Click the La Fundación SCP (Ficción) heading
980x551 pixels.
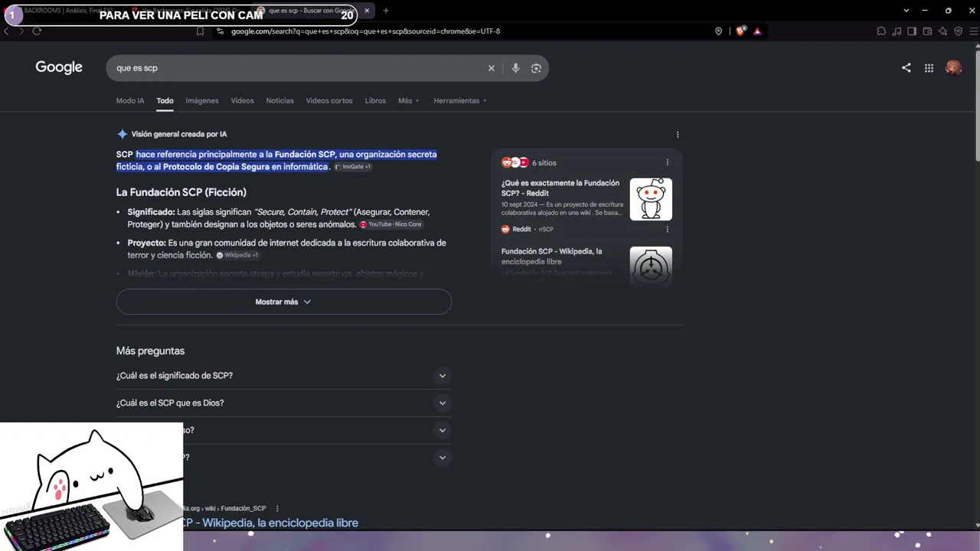tap(181, 192)
